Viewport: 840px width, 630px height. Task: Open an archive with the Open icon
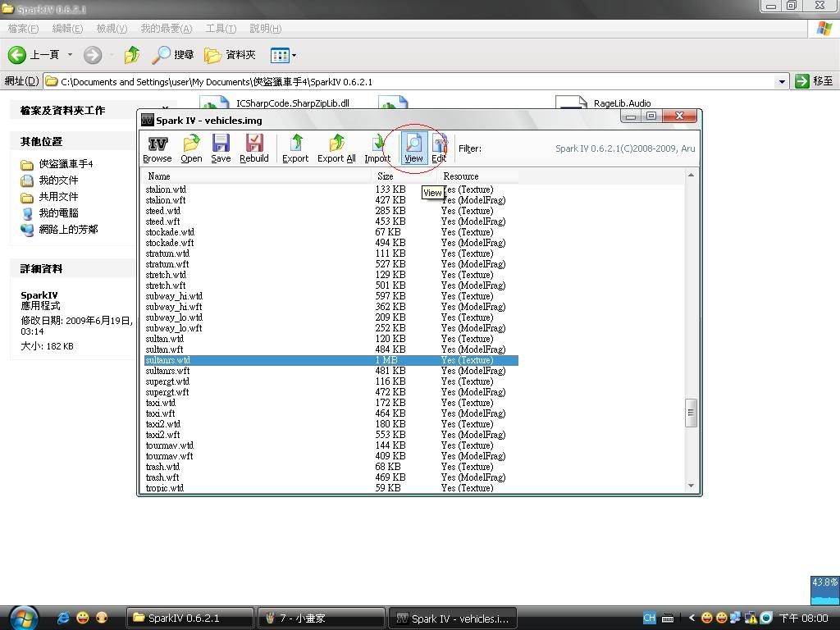(x=191, y=148)
